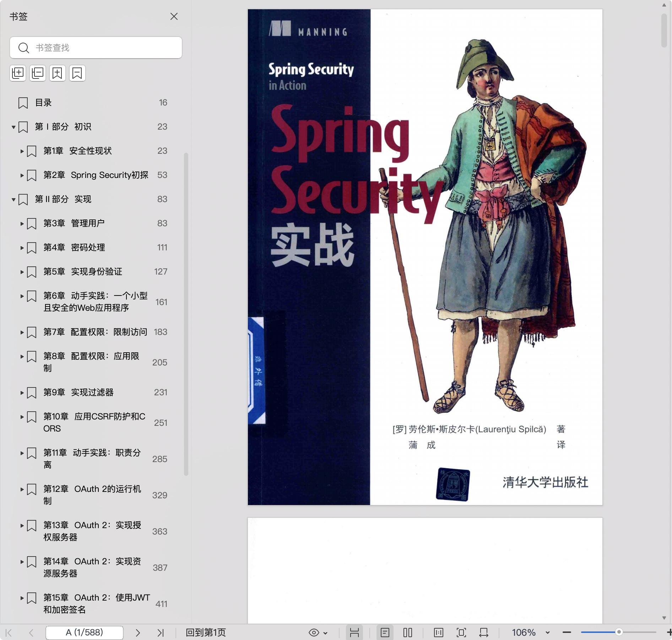The height and width of the screenshot is (640, 672).
Task: Click the fit-to-screen fullscreen icon
Action: pos(461,633)
